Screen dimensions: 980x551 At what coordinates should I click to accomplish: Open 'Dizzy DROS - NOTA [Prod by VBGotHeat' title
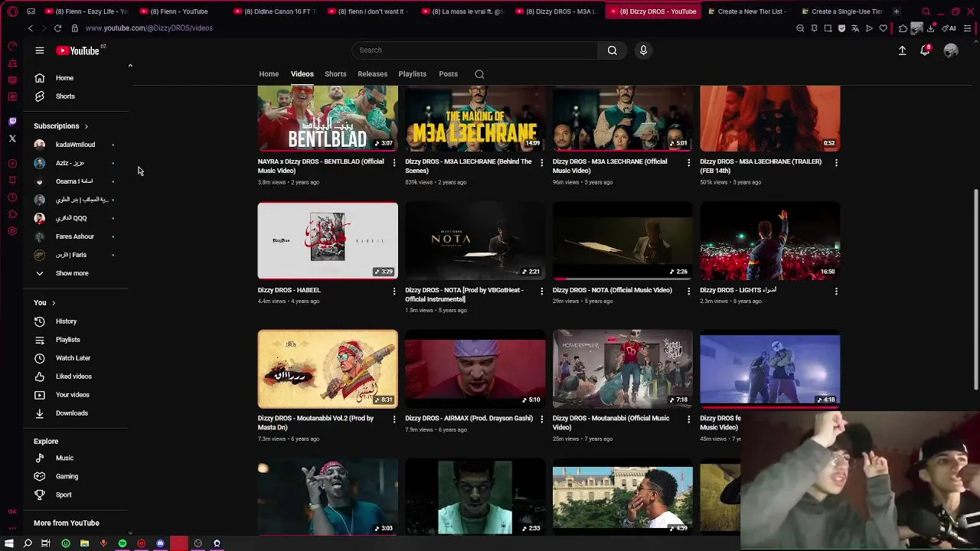point(464,295)
